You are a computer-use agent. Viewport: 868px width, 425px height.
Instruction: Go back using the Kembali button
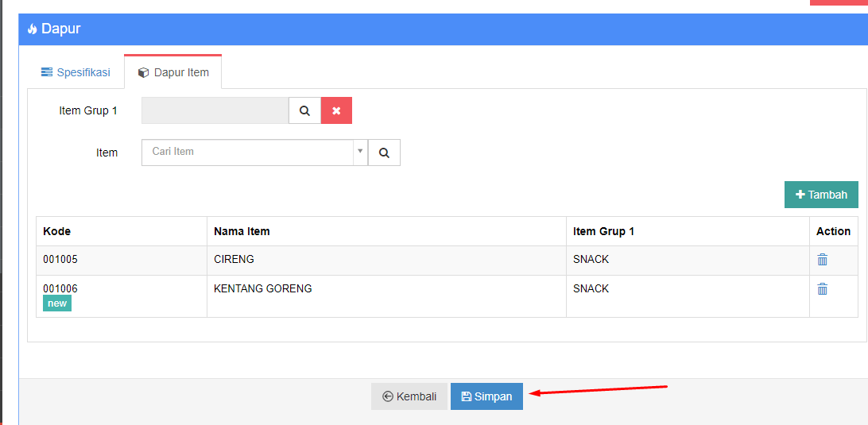pyautogui.click(x=409, y=396)
